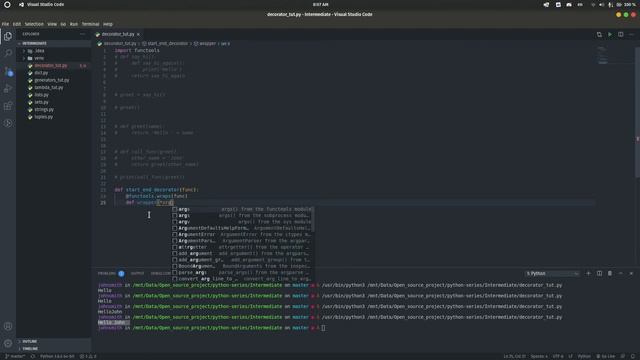Click the Run Python File play button

(610, 34)
